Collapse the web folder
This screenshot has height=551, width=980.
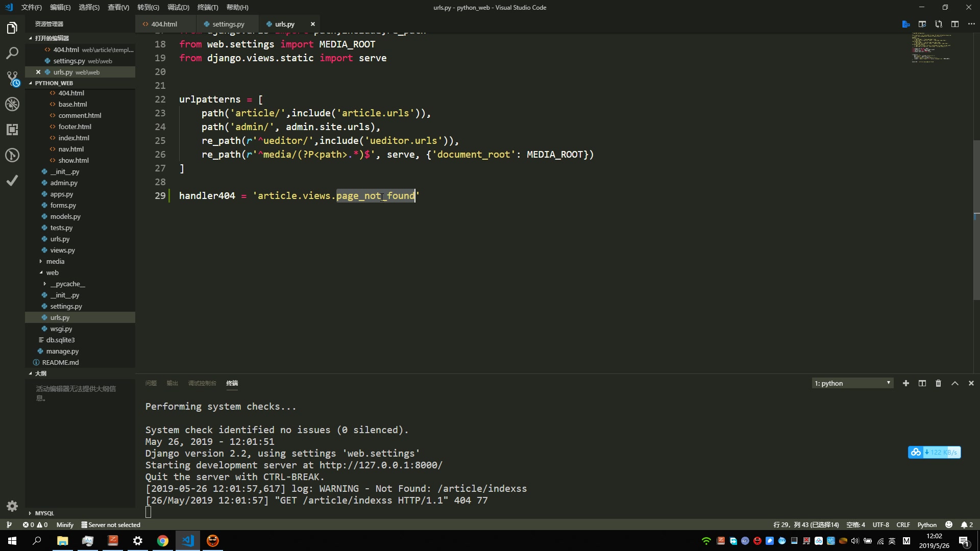coord(52,272)
